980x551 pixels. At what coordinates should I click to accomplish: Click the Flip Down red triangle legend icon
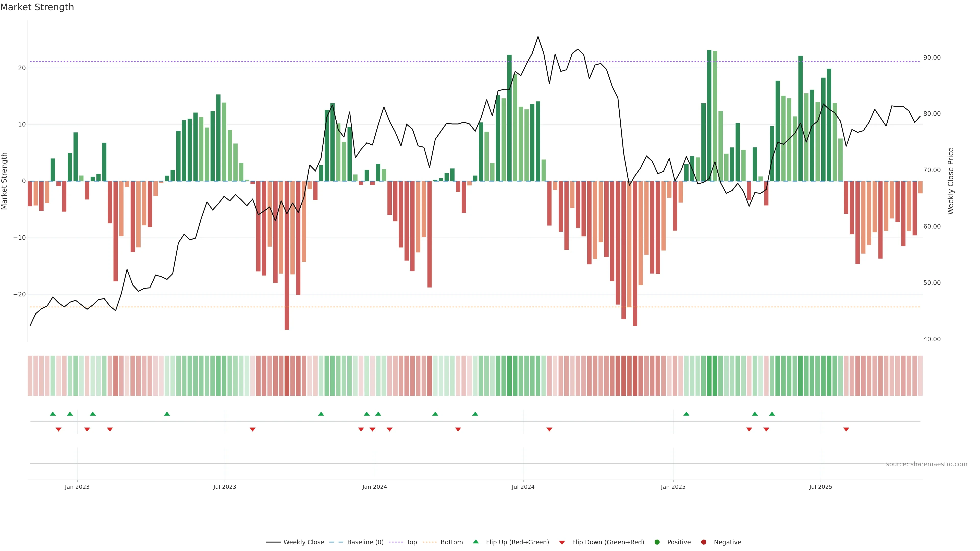562,542
